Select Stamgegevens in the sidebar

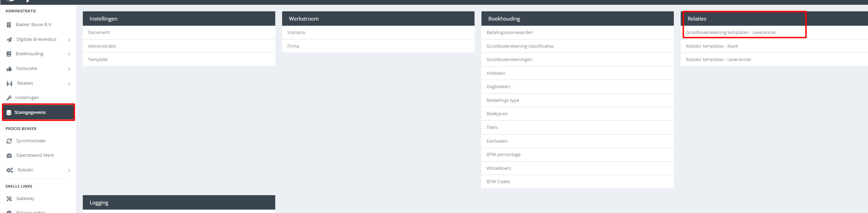30,113
